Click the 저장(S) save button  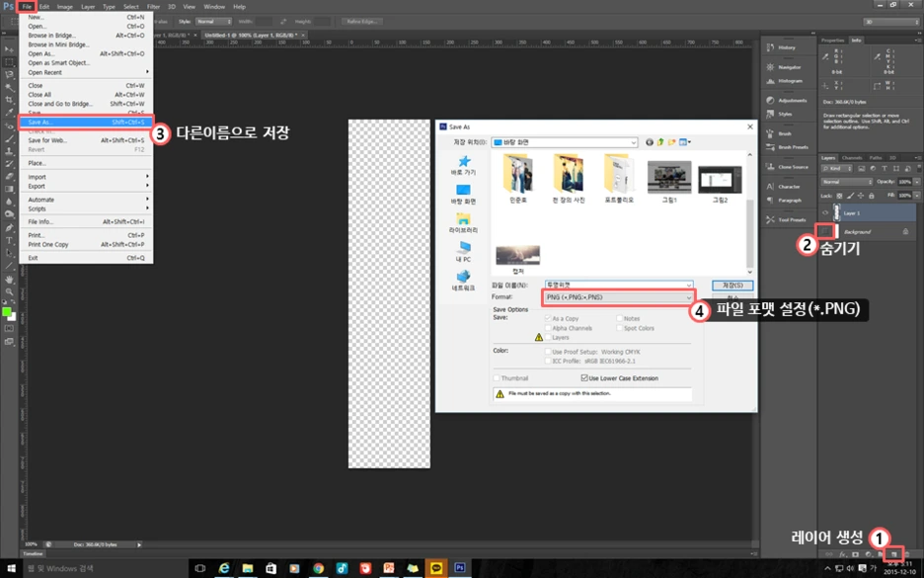(733, 284)
